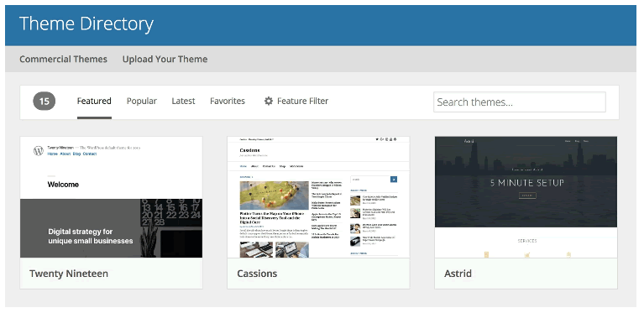Click the 5 MINUTE SETUP text in Astrid preview
Screen dimensions: 644x313
coord(527,183)
